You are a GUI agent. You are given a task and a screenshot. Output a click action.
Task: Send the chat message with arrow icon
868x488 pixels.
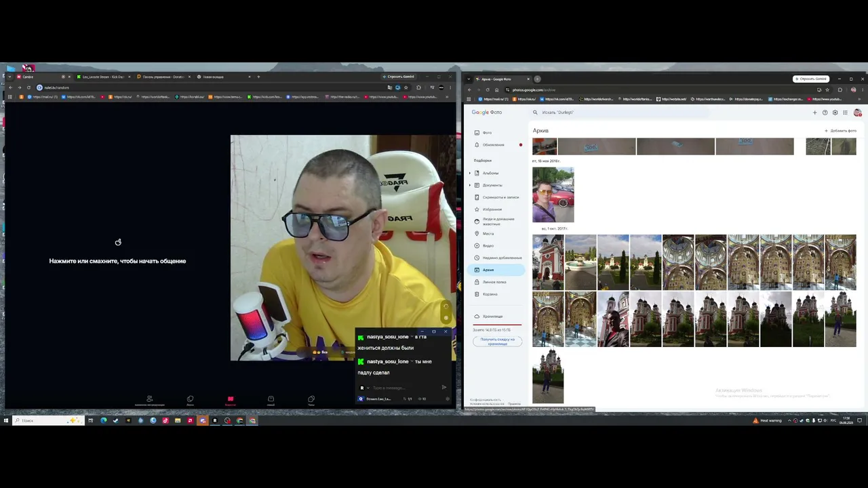coord(444,388)
